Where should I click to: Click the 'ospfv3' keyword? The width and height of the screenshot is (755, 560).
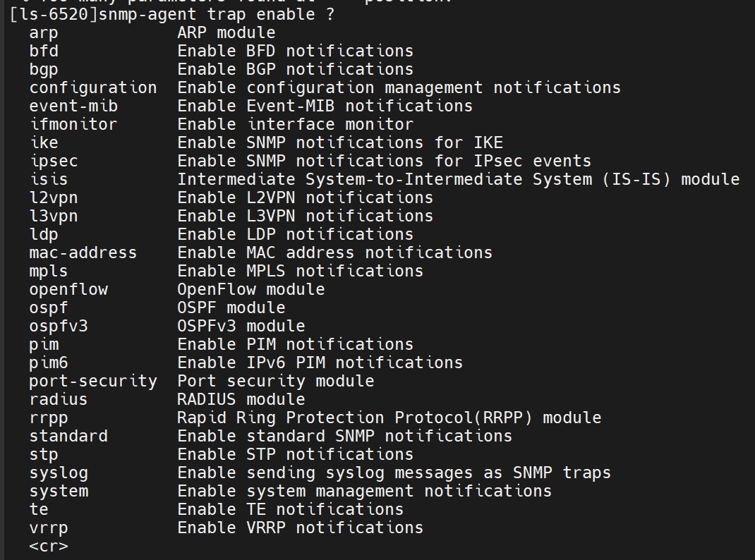(59, 327)
